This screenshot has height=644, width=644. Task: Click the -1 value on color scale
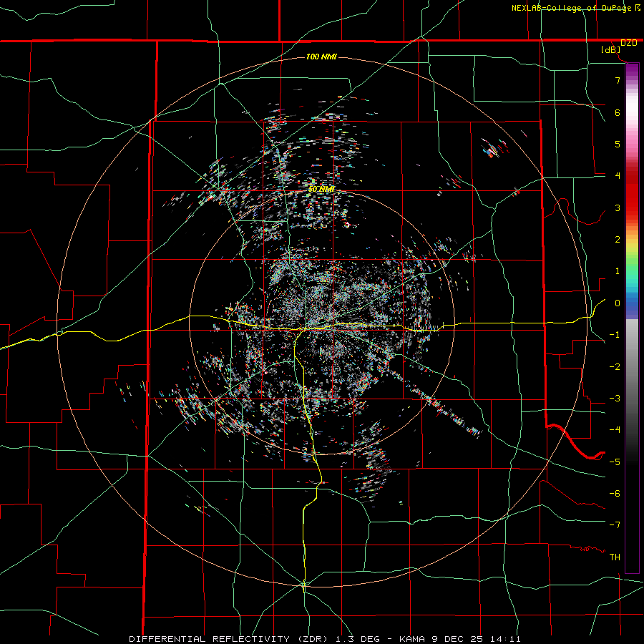[x=615, y=335]
